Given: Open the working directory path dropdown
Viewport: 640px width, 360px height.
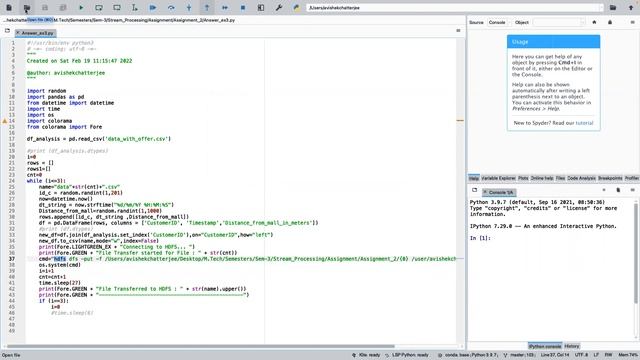Looking at the screenshot, I should 601,8.
